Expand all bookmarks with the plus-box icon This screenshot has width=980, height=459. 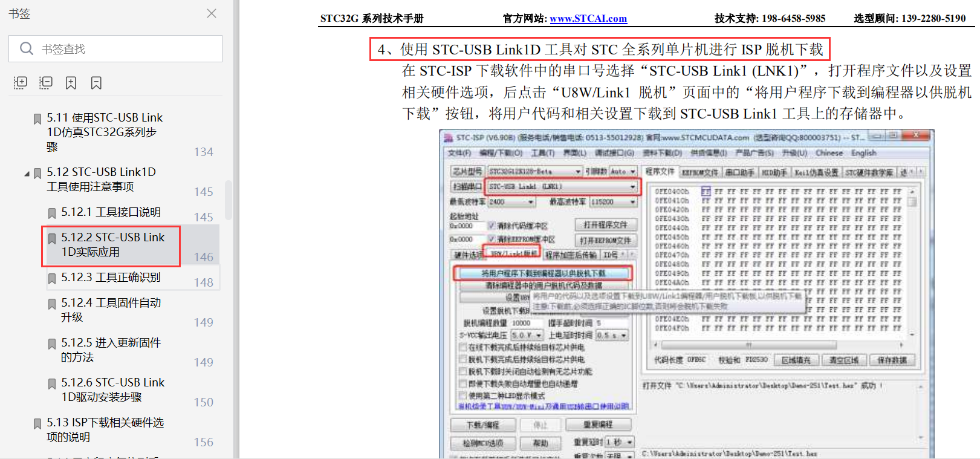[21, 82]
